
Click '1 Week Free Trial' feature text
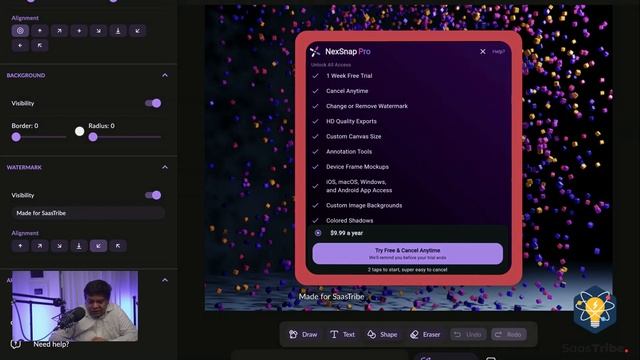click(349, 76)
